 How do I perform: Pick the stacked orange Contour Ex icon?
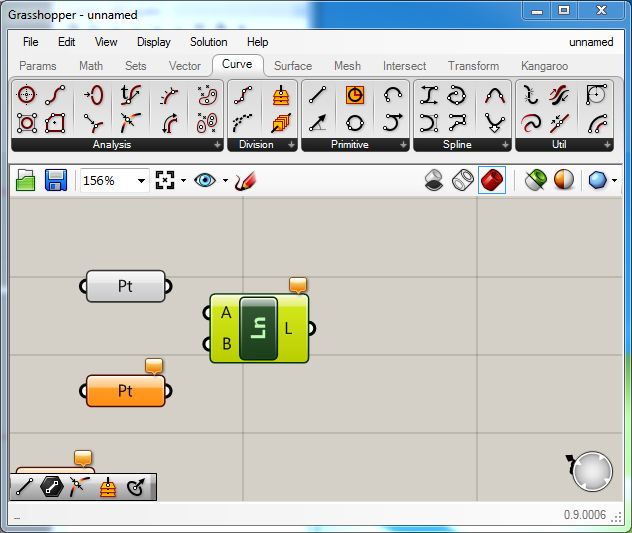[281, 123]
